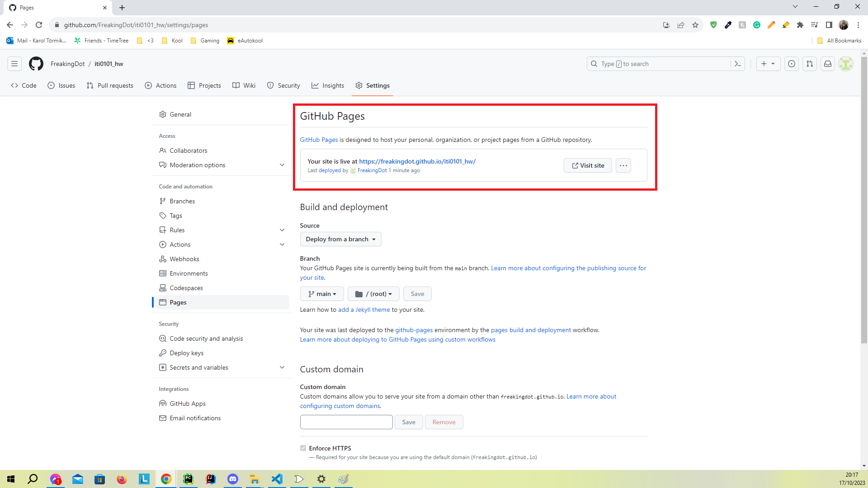Image resolution: width=868 pixels, height=488 pixels.
Task: Open Windows Start menu
Action: coord(11,479)
